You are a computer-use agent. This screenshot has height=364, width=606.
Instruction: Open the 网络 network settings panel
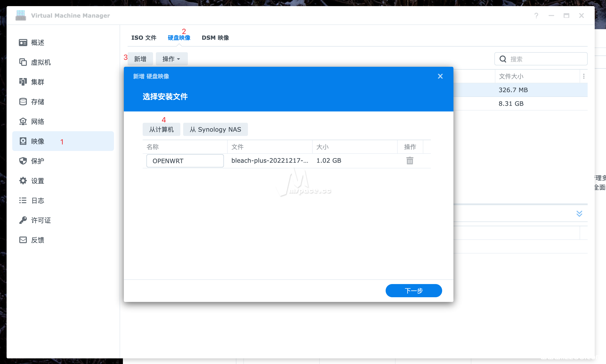pos(38,121)
